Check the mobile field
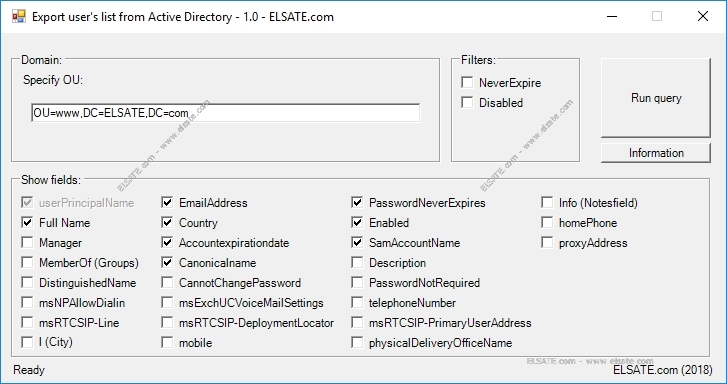The width and height of the screenshot is (727, 384). click(x=167, y=342)
